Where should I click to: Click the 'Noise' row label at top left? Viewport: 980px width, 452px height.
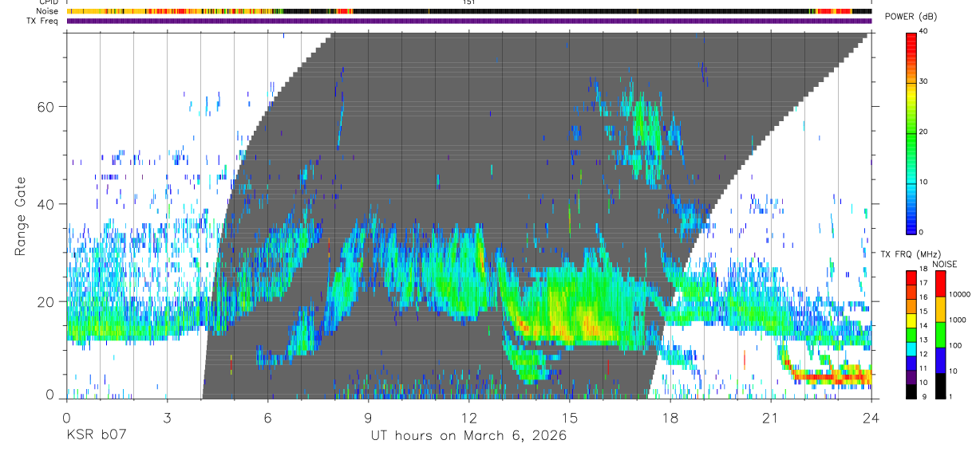(49, 11)
